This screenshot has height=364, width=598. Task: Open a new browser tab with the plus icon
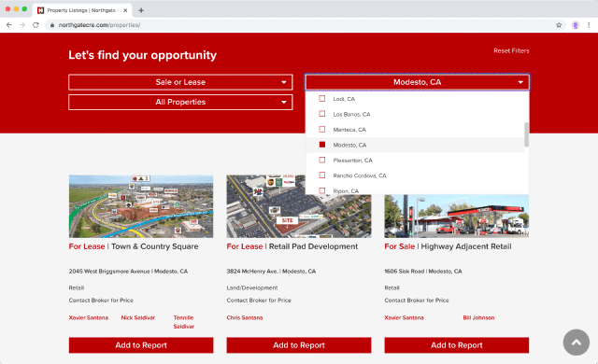[x=141, y=10]
